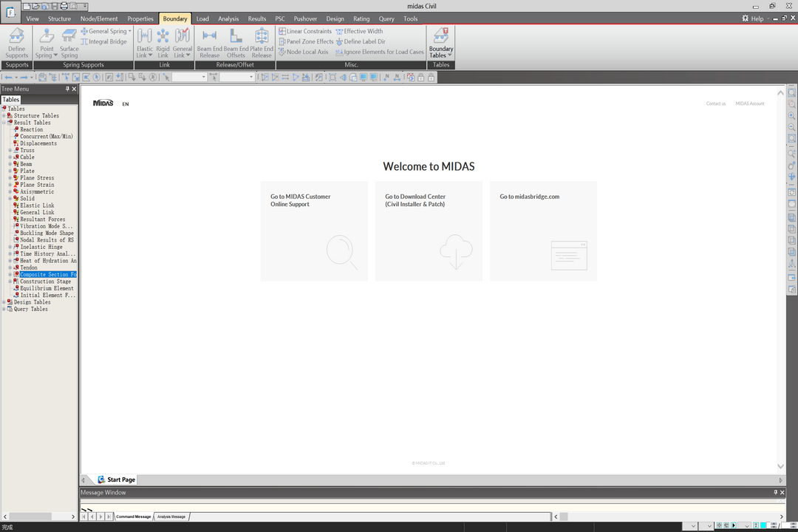Viewport: 798px width, 532px height.
Task: Switch to the Load ribbon tab
Action: 202,19
